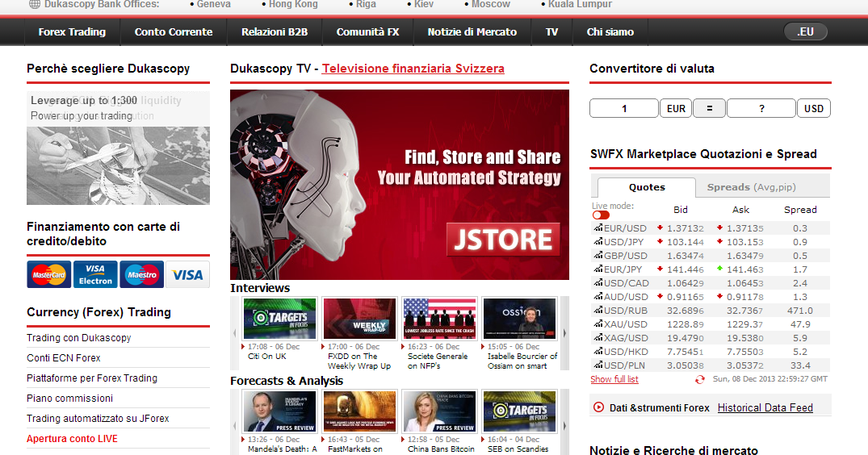The width and height of the screenshot is (868, 455).
Task: Click the Hong Kong office link
Action: coord(293,4)
